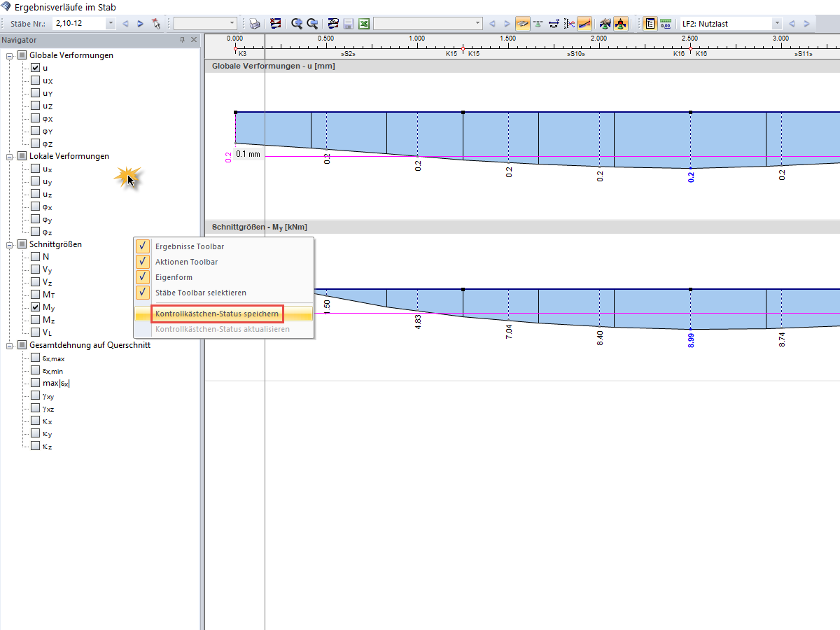
Task: Enable the max|εx| checkbox
Action: (35, 383)
